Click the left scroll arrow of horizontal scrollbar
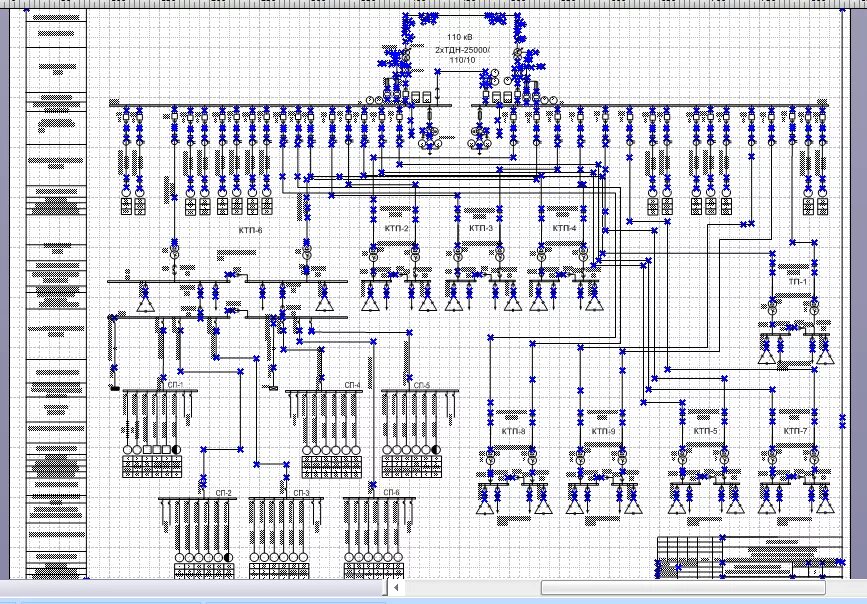Viewport: 867px width, 604px height. pyautogui.click(x=397, y=589)
